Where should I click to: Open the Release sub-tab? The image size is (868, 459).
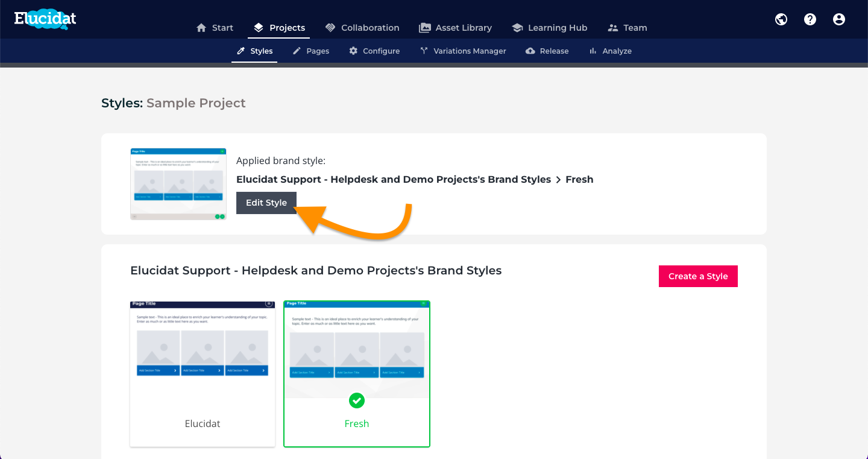(547, 51)
